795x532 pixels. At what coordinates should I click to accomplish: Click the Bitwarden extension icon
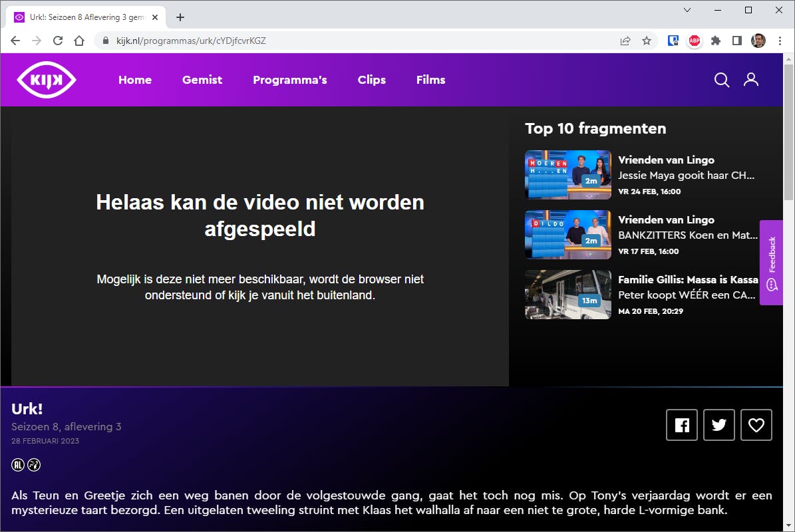point(673,41)
